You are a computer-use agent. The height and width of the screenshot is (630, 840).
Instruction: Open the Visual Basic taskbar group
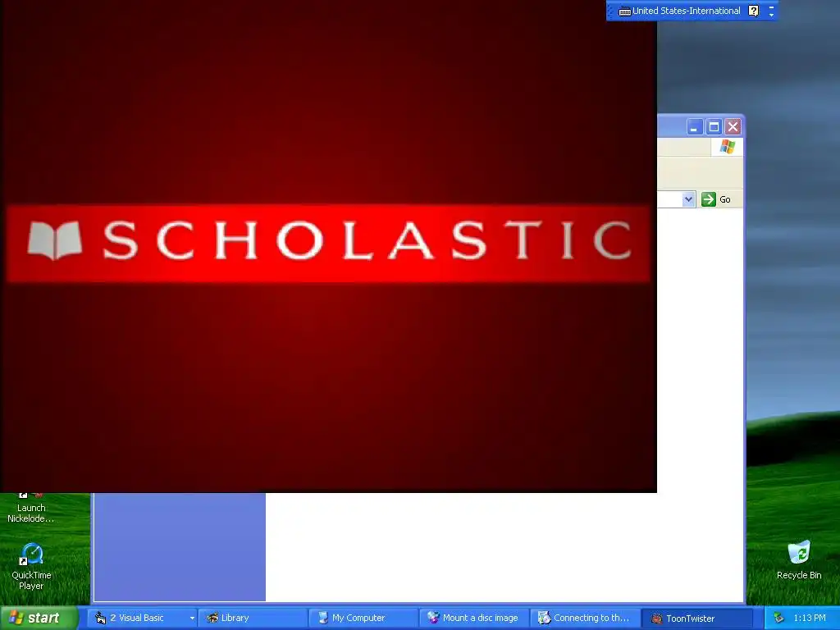[144, 619]
